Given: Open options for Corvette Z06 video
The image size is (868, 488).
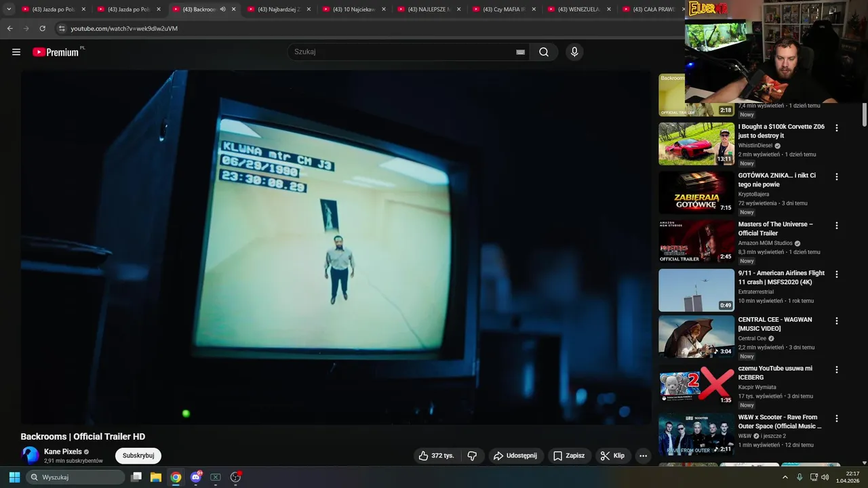Looking at the screenshot, I should [836, 127].
